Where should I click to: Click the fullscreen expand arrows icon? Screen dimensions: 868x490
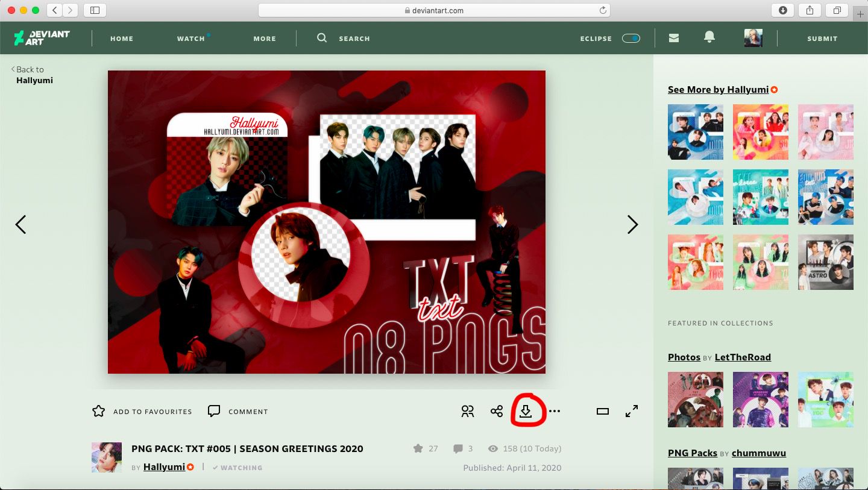coord(631,412)
